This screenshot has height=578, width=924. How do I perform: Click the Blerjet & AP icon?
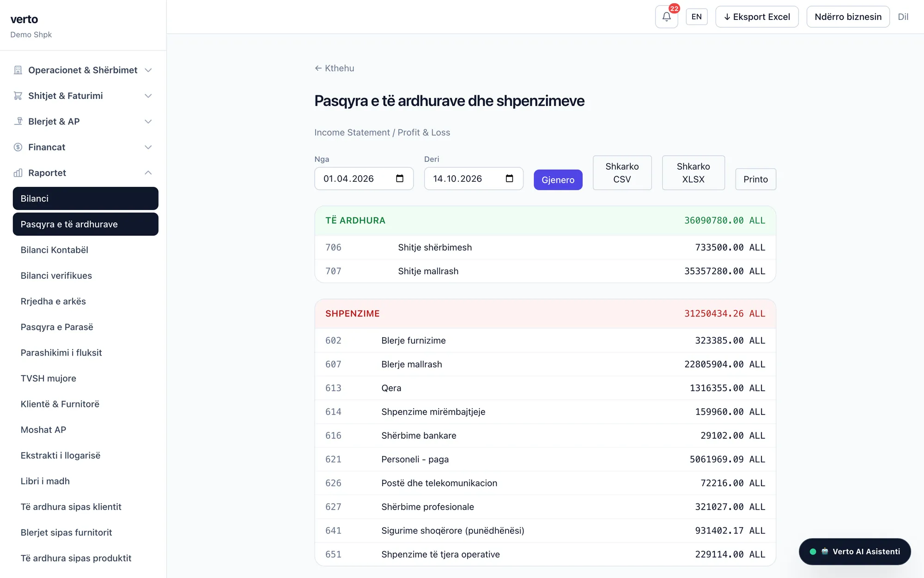(18, 121)
